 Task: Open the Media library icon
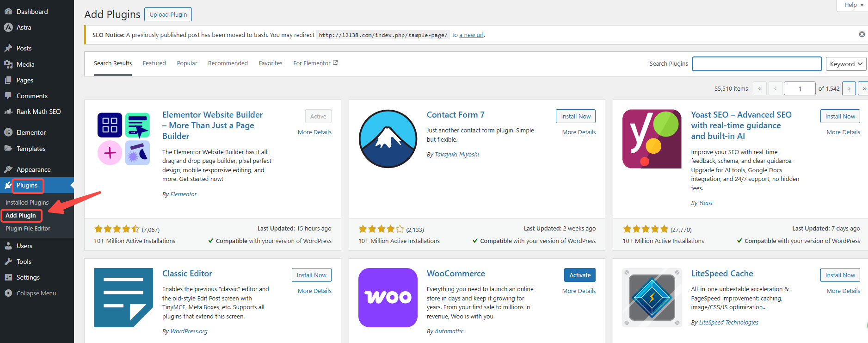pyautogui.click(x=8, y=64)
